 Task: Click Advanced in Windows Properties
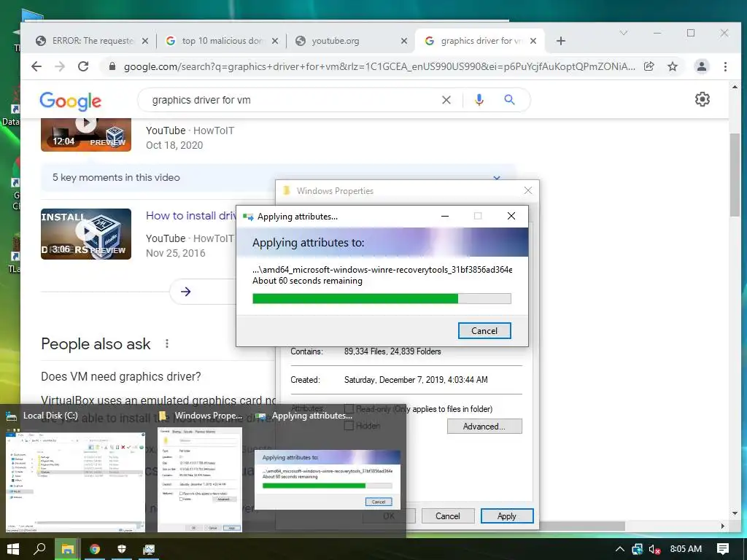(x=484, y=426)
